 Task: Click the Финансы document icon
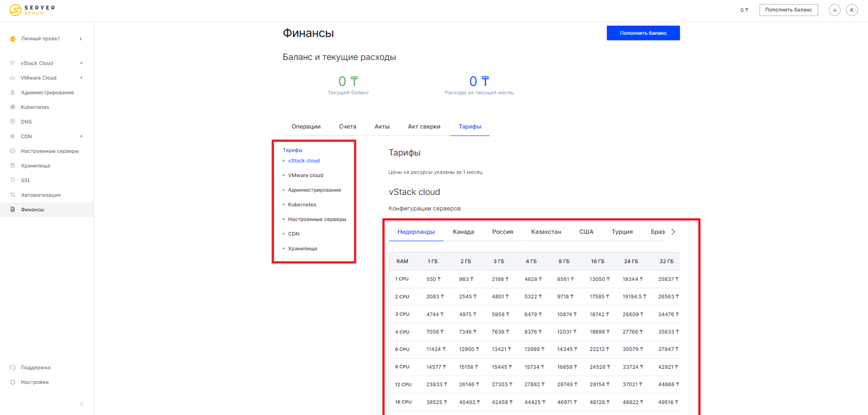(13, 209)
